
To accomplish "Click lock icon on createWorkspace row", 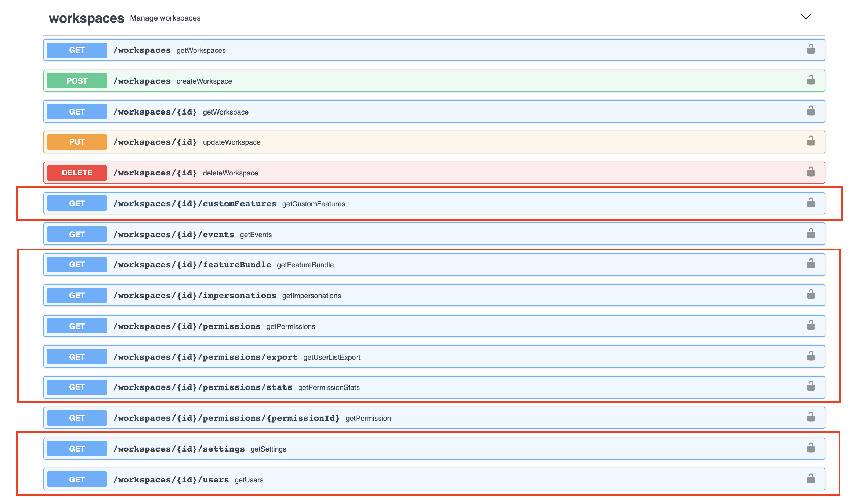I will point(811,80).
